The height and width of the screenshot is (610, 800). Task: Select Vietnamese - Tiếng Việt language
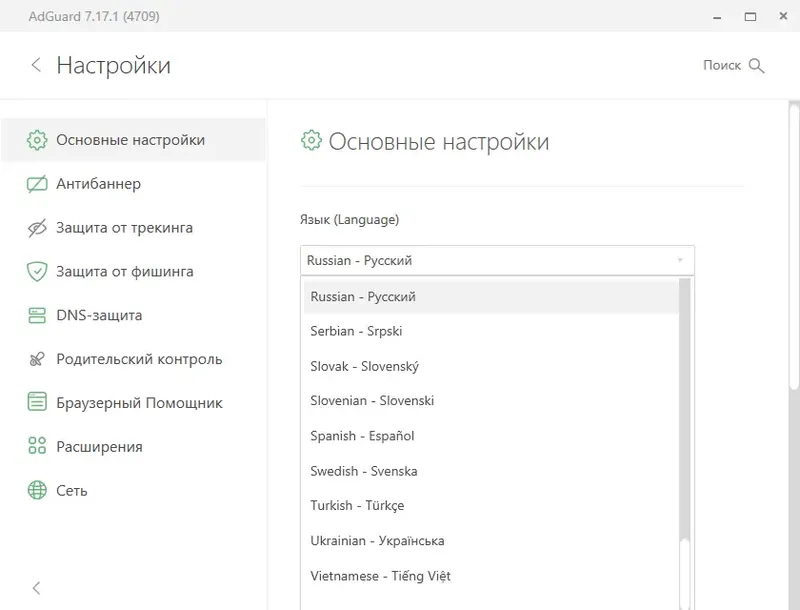pos(491,576)
